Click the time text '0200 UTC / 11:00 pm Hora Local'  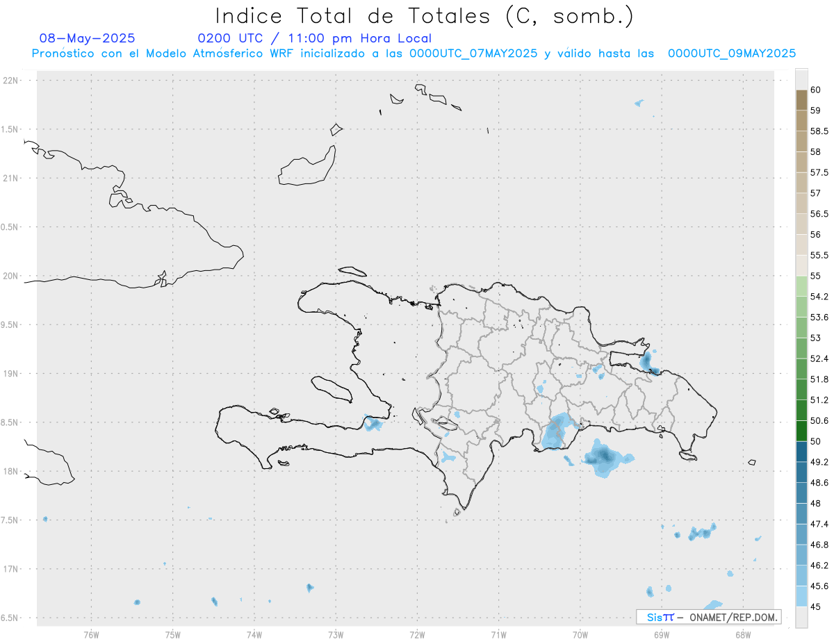click(315, 38)
